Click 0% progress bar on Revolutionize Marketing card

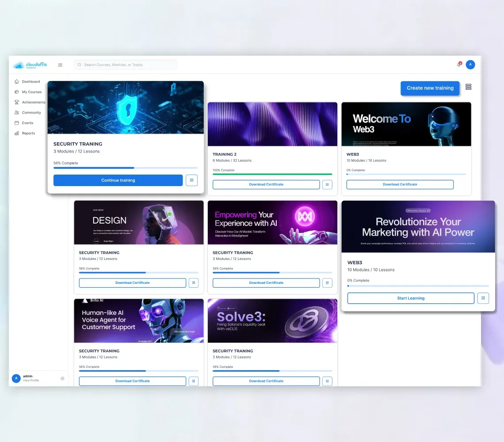(418, 286)
